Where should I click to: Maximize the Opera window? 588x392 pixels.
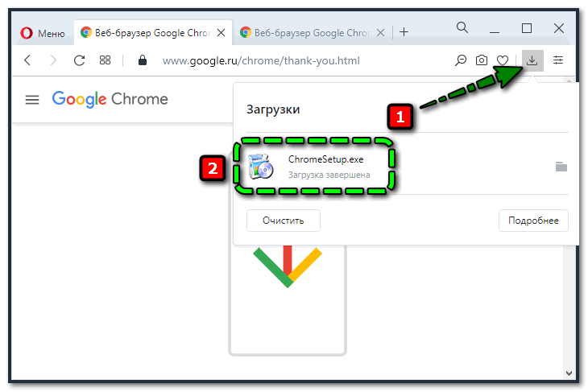point(527,28)
